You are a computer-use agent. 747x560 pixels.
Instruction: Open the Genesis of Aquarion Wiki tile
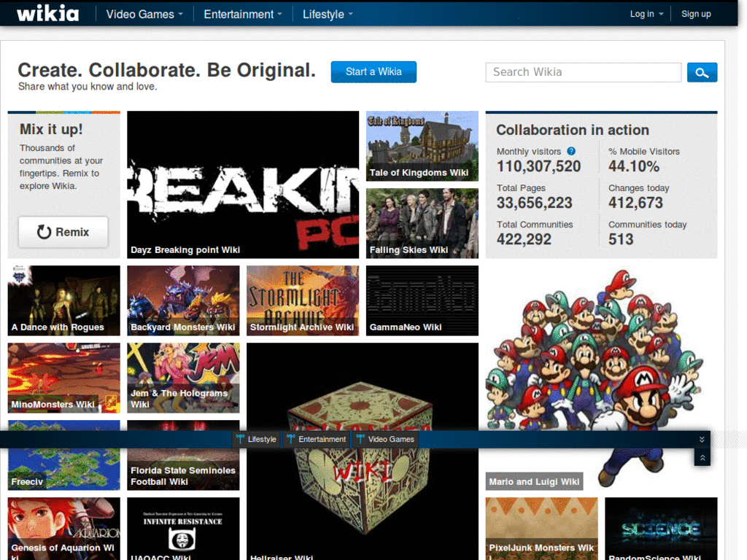coord(64,529)
